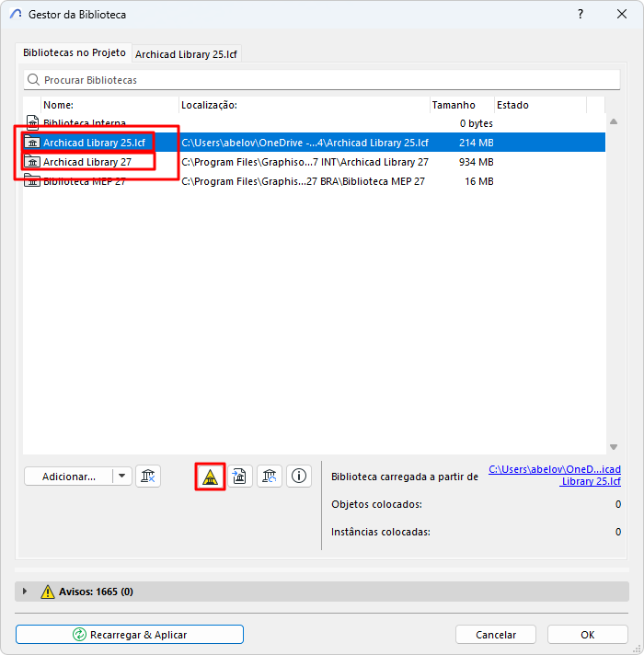The height and width of the screenshot is (655, 644).
Task: Click the import library file icon
Action: tap(240, 477)
